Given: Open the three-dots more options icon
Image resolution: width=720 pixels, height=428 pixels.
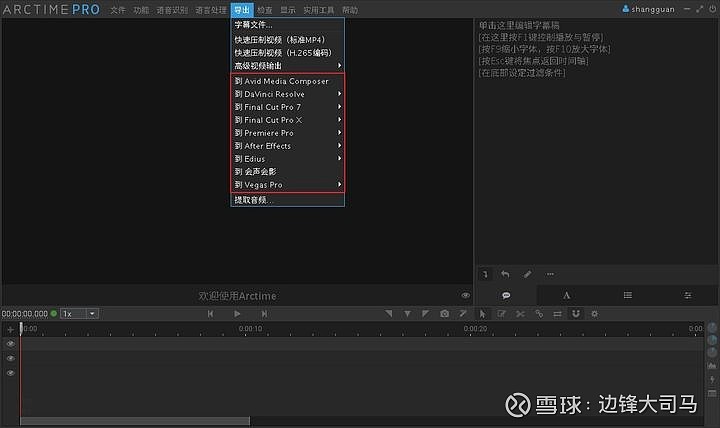Looking at the screenshot, I should pyautogui.click(x=550, y=274).
